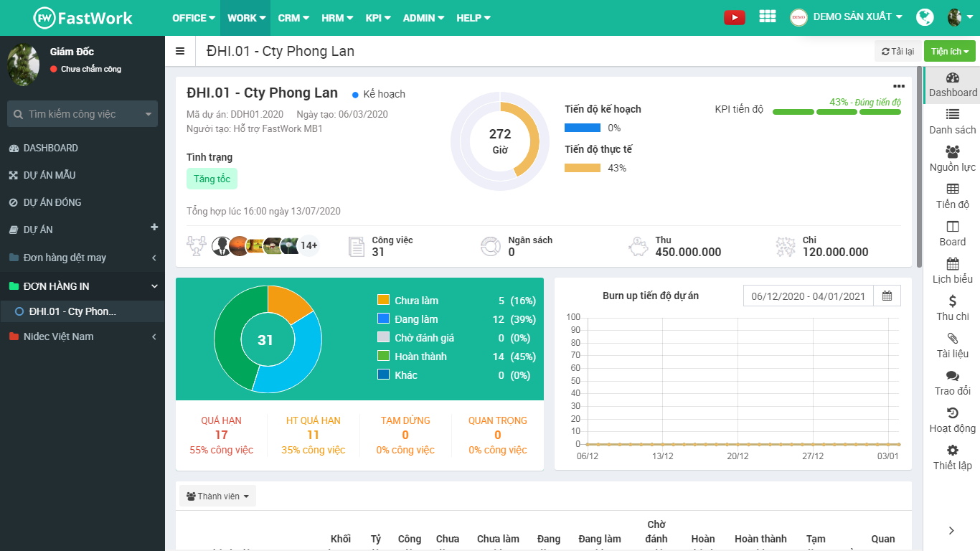980x551 pixels.
Task: Open the HELP menu
Action: [x=473, y=18]
